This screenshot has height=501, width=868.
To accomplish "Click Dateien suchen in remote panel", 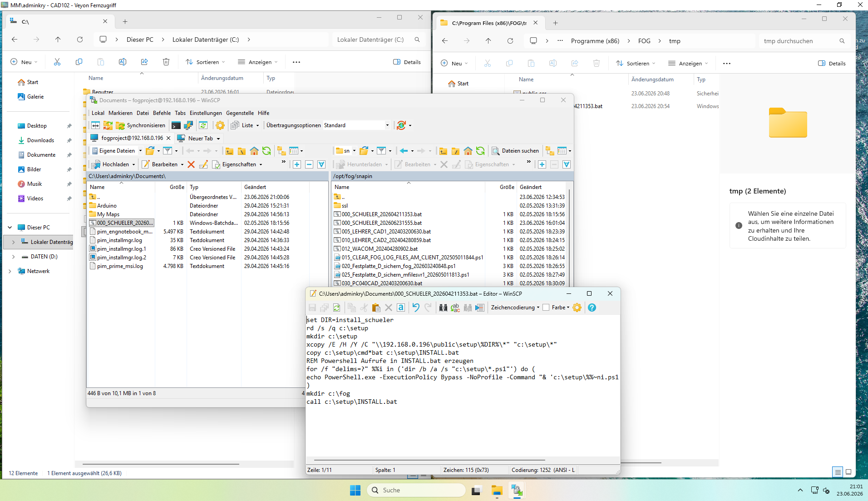I will click(x=516, y=151).
